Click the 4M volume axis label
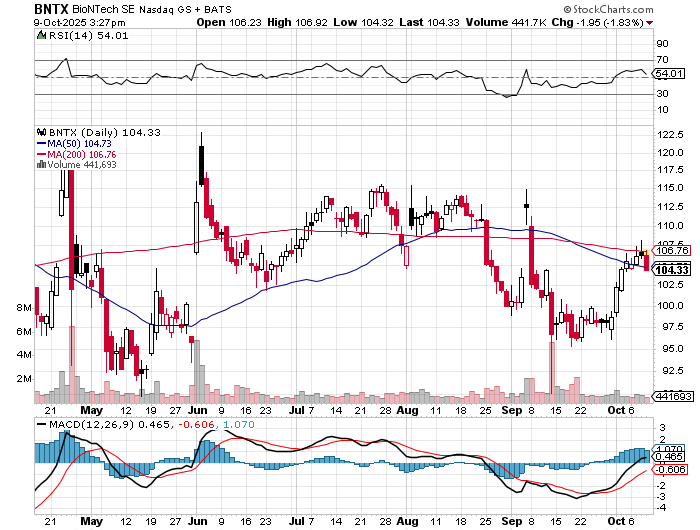 pyautogui.click(x=24, y=355)
